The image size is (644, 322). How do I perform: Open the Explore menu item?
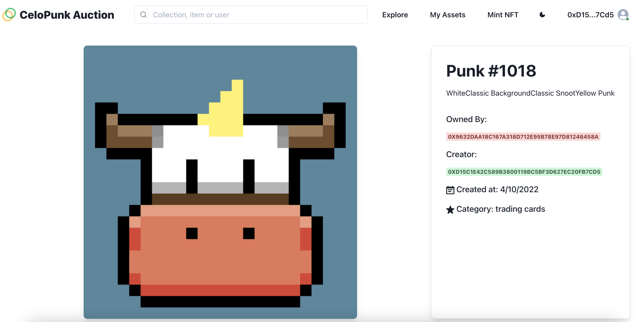[x=395, y=15]
